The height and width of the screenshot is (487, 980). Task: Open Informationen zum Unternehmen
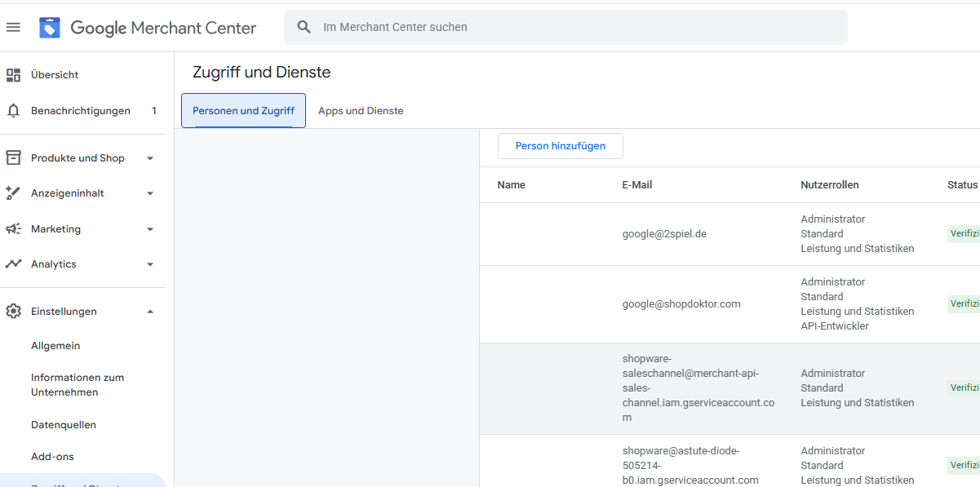click(78, 385)
